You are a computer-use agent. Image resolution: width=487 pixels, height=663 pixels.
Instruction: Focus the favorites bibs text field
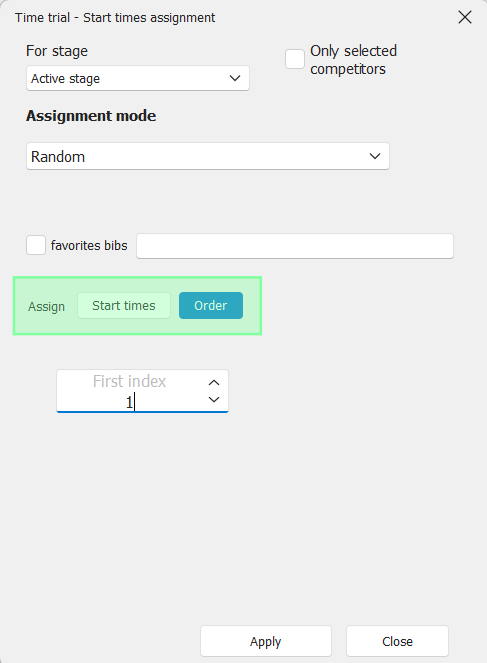point(295,246)
